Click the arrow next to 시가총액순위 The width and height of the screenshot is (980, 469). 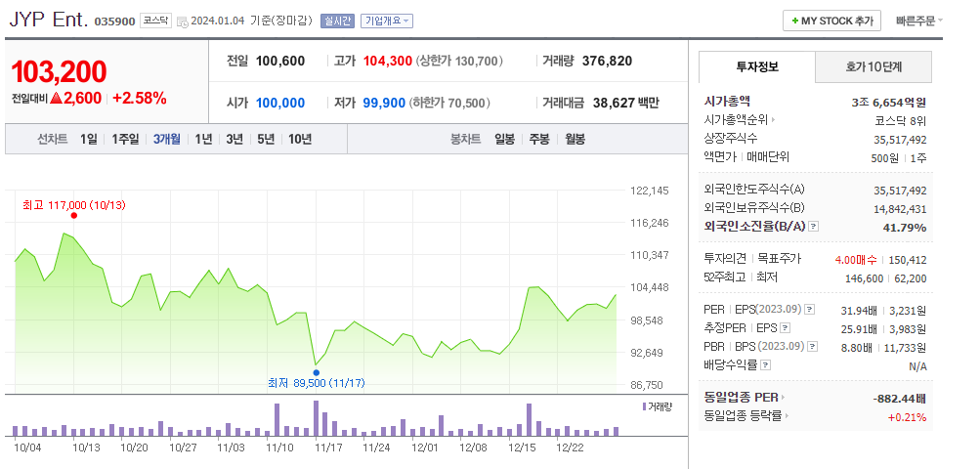773,120
